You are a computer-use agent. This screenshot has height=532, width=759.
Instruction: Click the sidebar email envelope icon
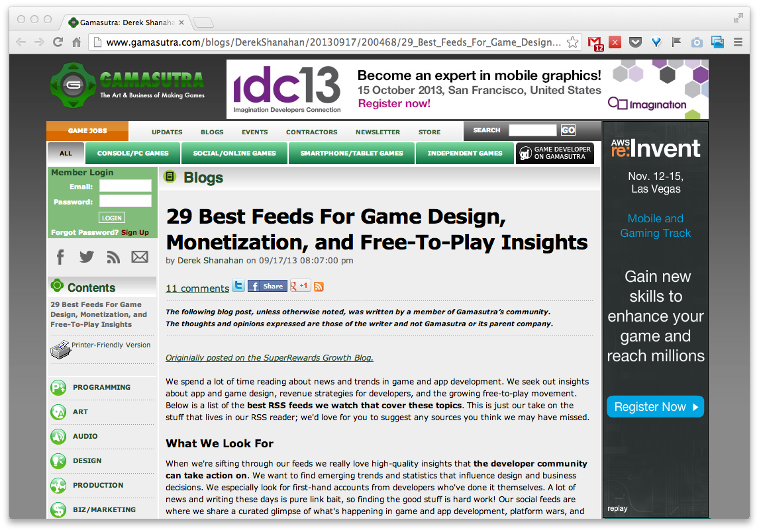coord(140,257)
